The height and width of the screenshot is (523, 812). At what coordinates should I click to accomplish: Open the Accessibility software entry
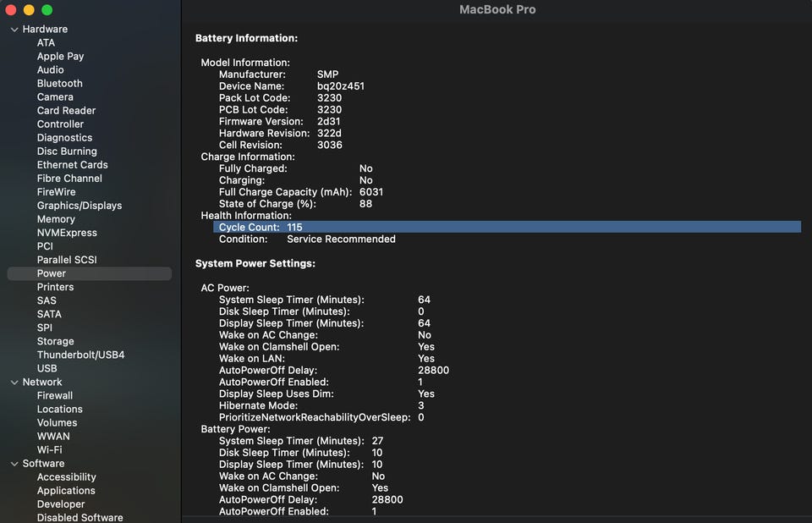(66, 477)
